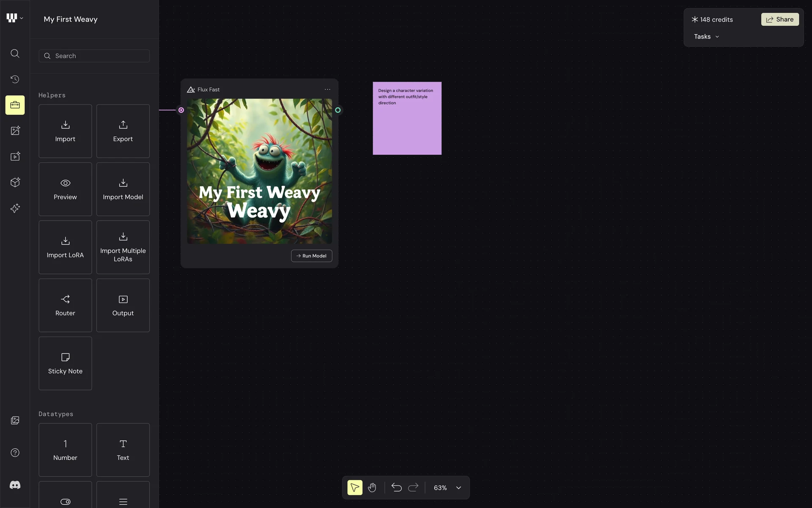Viewport: 812px width, 508px height.
Task: Click the Run Model button
Action: [x=311, y=256]
